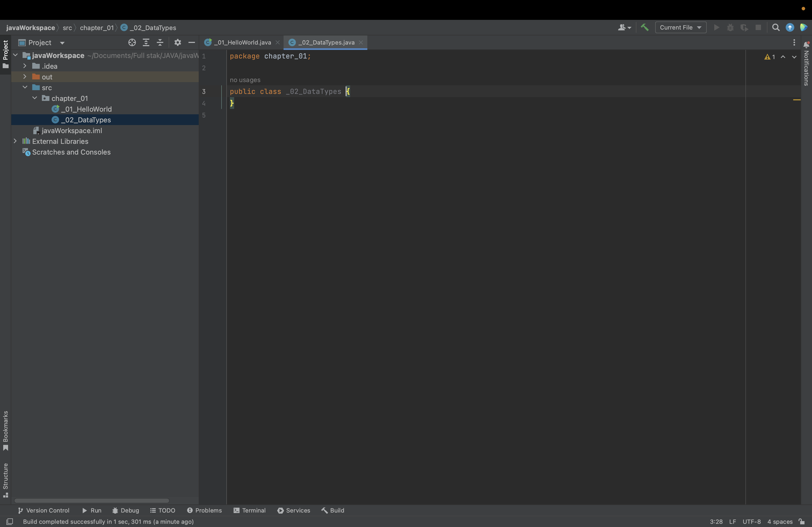Viewport: 812px width, 527px height.
Task: Click the IDE update arrow icon
Action: tap(789, 27)
